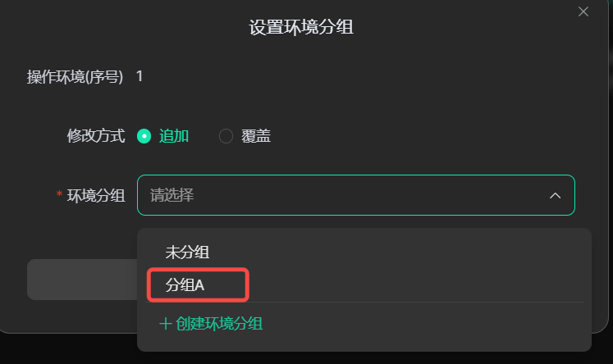Click the 请选择 placeholder text
Screen dimensions: 613x364
[172, 195]
